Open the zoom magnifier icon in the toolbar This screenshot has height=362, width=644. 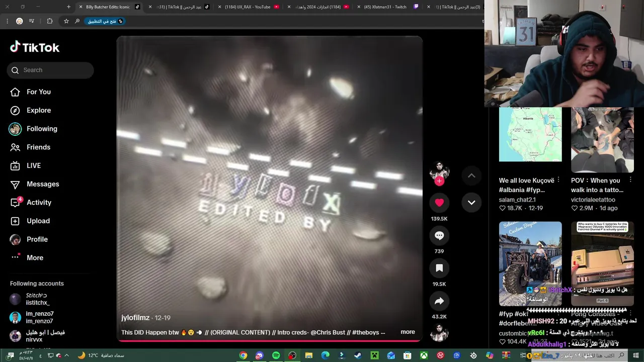coord(77,21)
